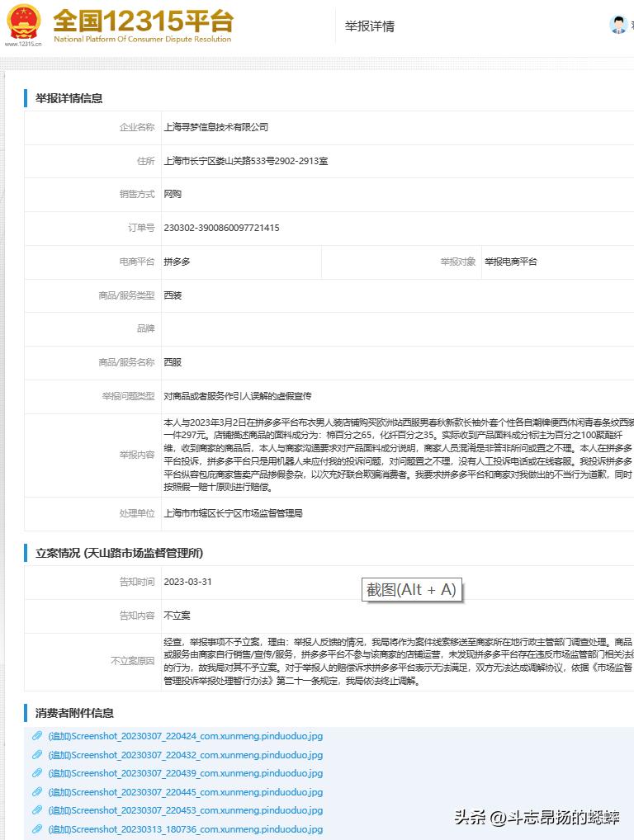Click the 企业名称 field label
The image size is (634, 840).
point(137,127)
